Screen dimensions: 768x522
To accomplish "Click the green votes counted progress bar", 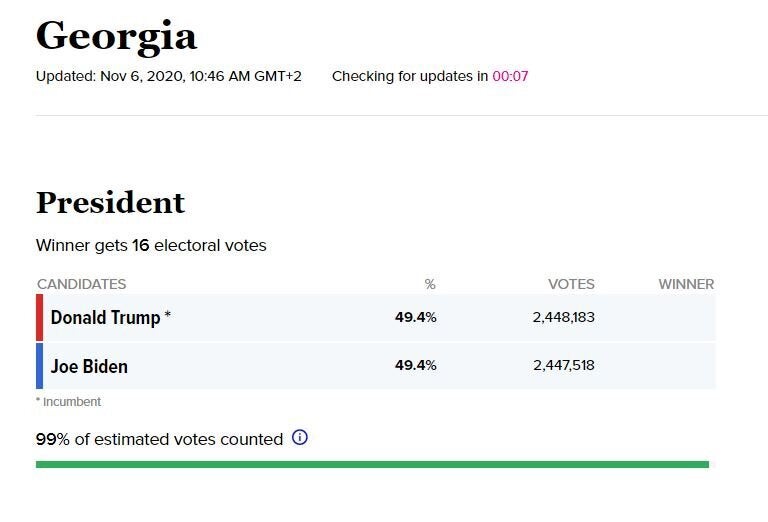I will pos(372,464).
